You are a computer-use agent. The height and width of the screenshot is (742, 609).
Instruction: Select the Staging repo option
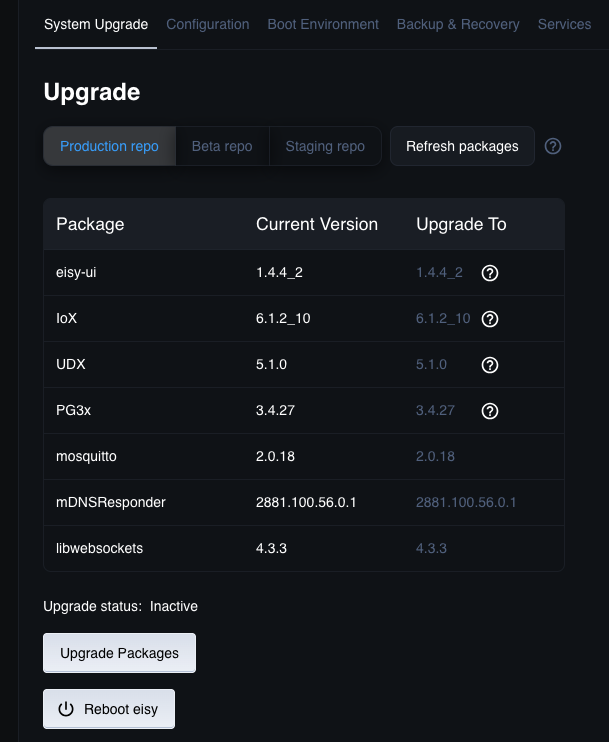click(x=325, y=146)
